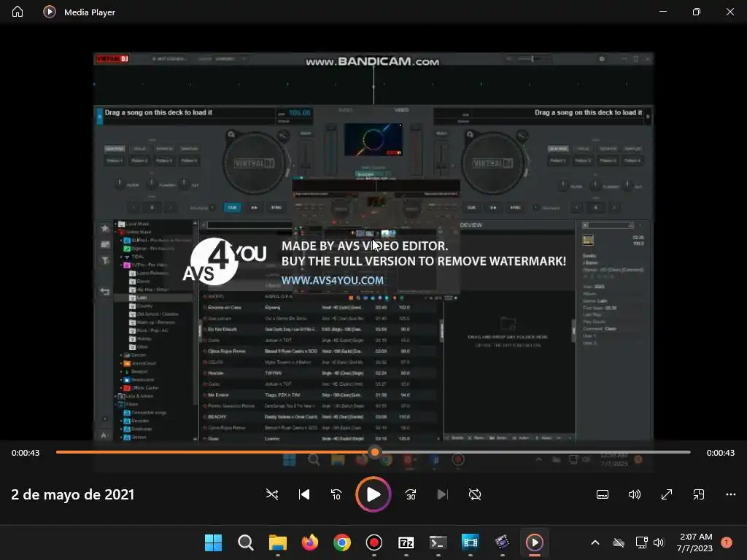Open captions and subtitles options
747x560 pixels.
603,494
